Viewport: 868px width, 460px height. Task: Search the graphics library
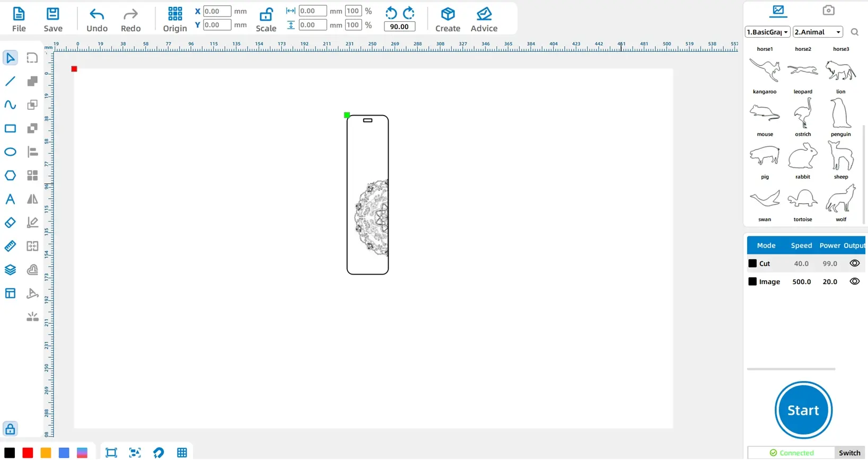(854, 32)
